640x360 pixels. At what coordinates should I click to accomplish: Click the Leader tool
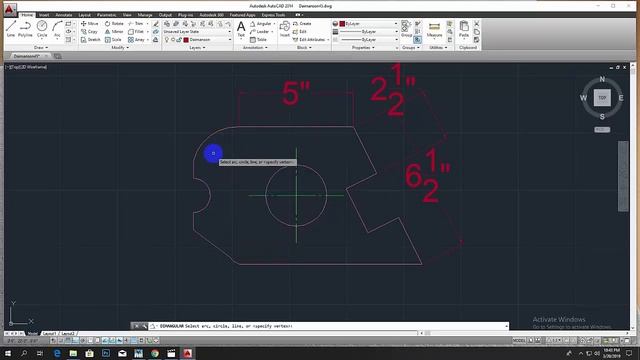point(260,31)
